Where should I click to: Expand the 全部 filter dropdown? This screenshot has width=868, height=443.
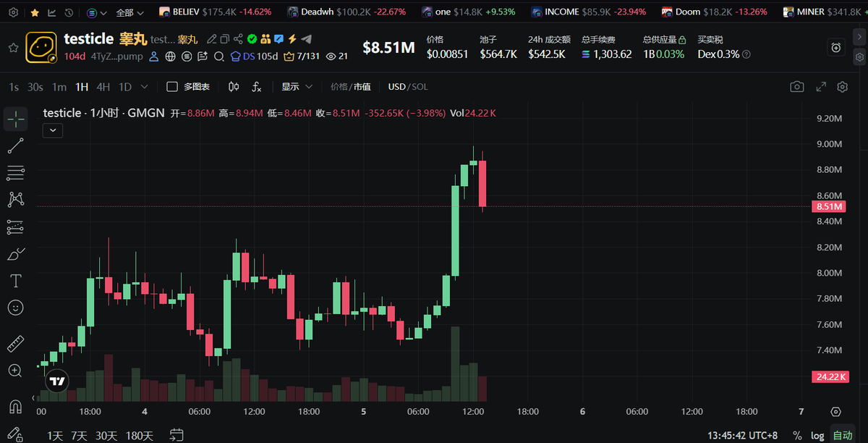point(130,12)
